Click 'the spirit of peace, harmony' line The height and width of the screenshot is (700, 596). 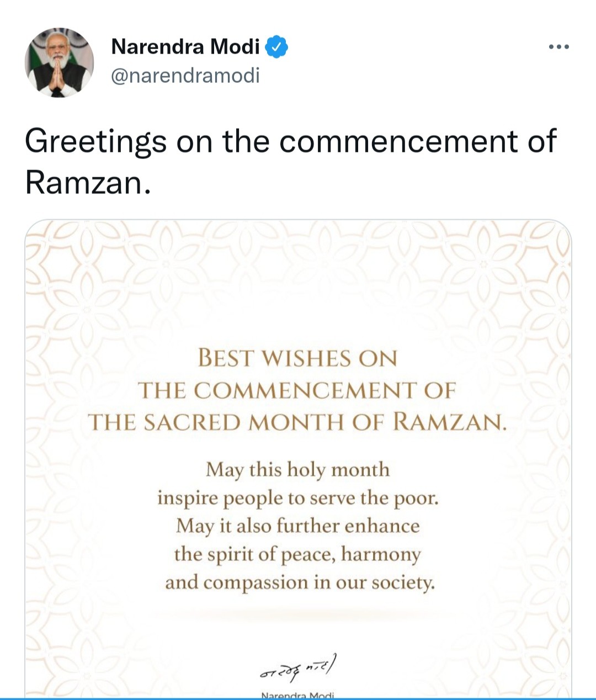[x=298, y=554]
